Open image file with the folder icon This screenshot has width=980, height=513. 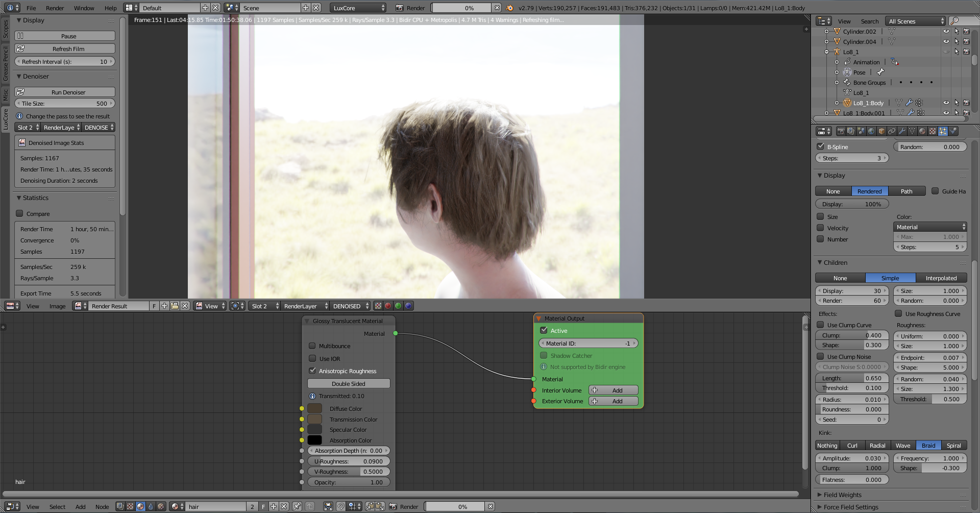[175, 306]
